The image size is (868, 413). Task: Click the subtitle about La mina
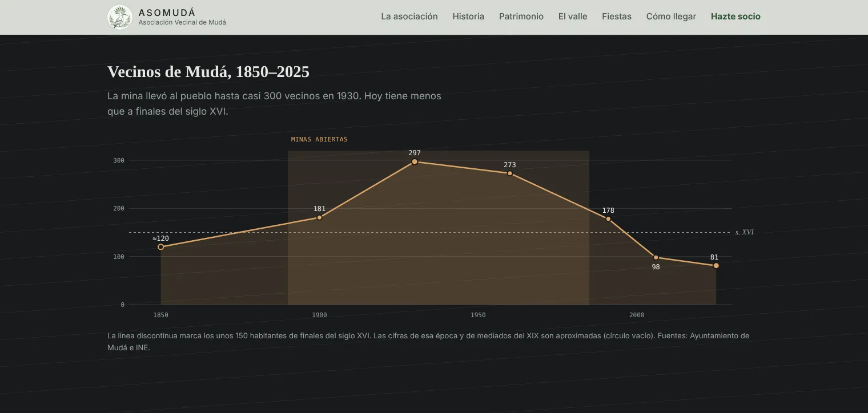[274, 103]
